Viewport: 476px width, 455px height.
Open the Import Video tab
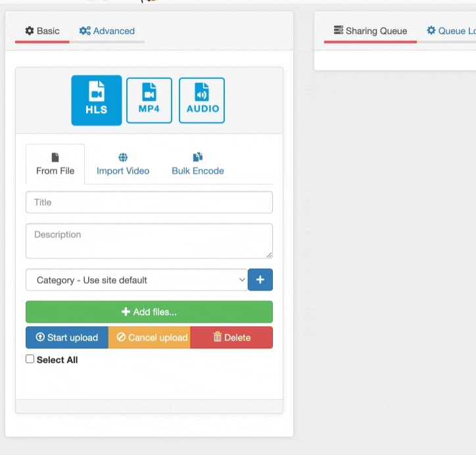click(x=123, y=164)
